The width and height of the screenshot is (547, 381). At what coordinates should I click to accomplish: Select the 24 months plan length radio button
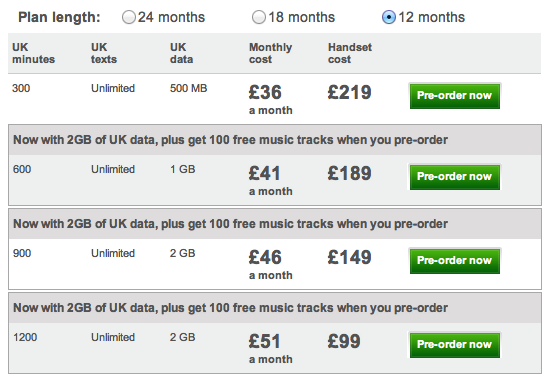coord(129,17)
